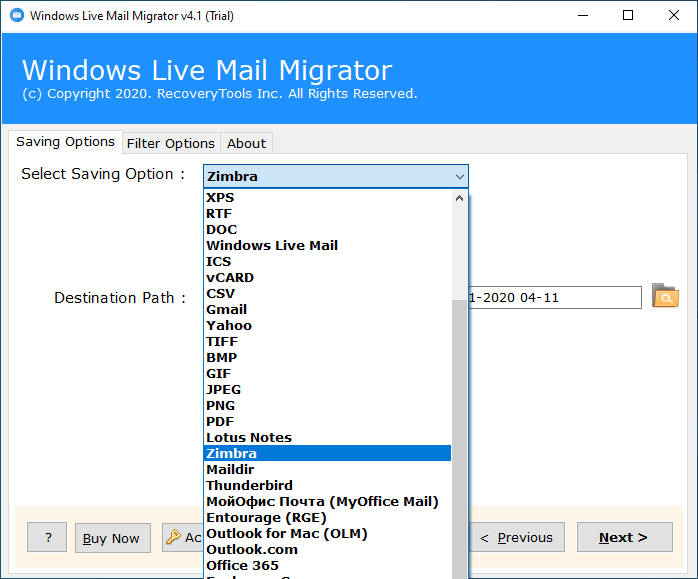
Task: Choose Maildir from the saving list
Action: (327, 470)
